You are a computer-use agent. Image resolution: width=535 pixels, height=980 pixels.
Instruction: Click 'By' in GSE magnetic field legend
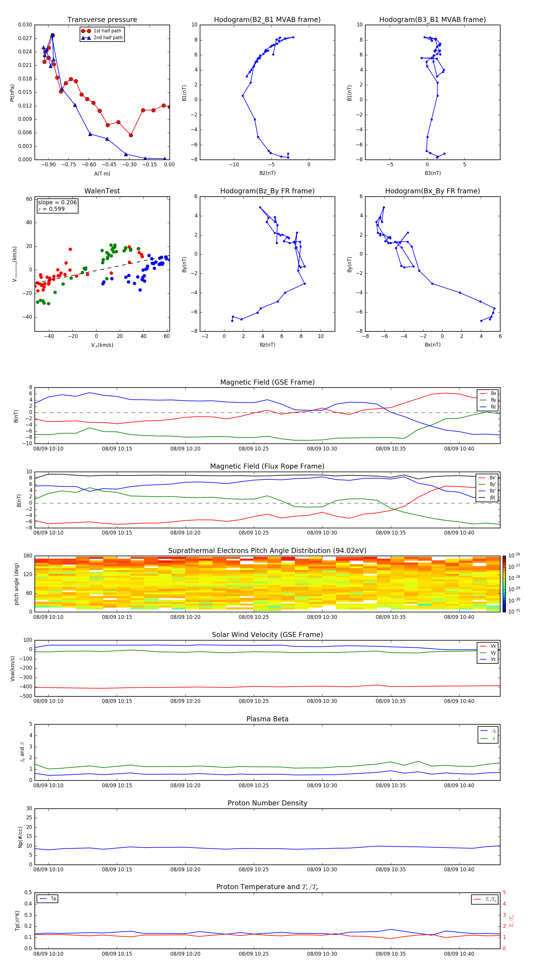pos(493,400)
